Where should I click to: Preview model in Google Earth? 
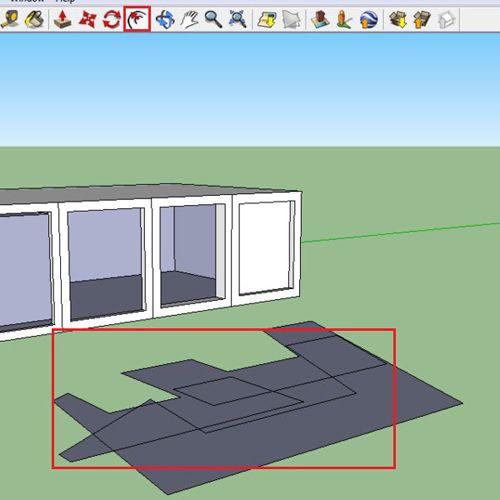(x=369, y=19)
